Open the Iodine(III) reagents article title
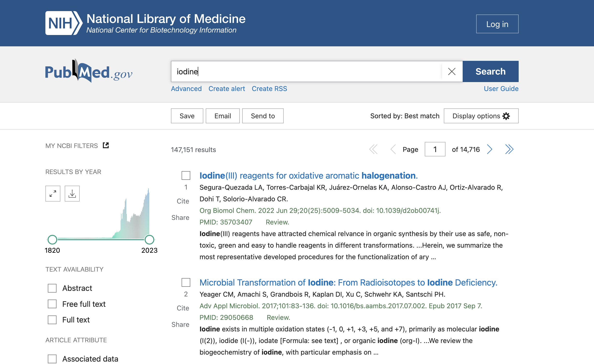594x364 pixels. (309, 175)
